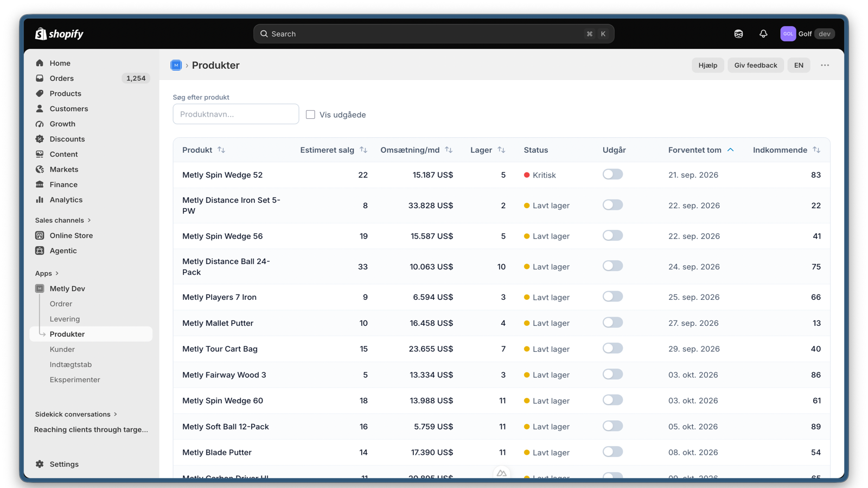868x488 pixels.
Task: Toggle Udgår switch for Metly Blade Putter
Action: click(612, 452)
